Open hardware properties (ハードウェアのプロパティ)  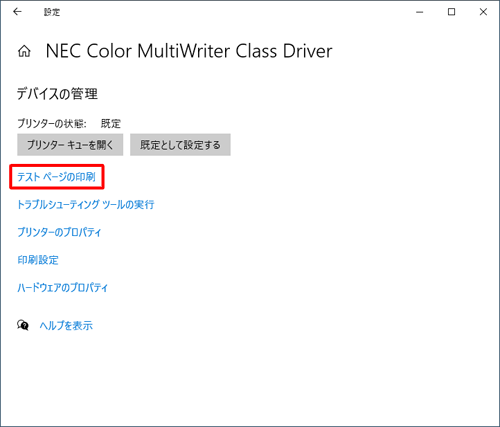click(x=63, y=287)
